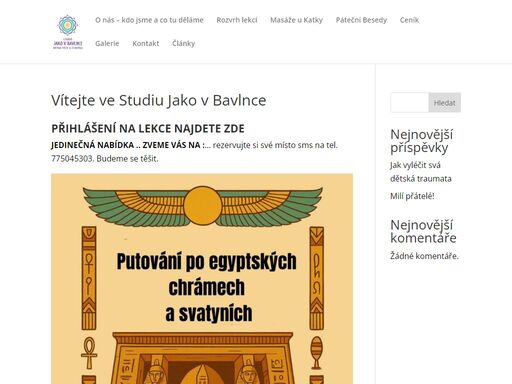The image size is (512, 384).
Task: Click the Egyptian temples poster image
Action: (x=202, y=279)
